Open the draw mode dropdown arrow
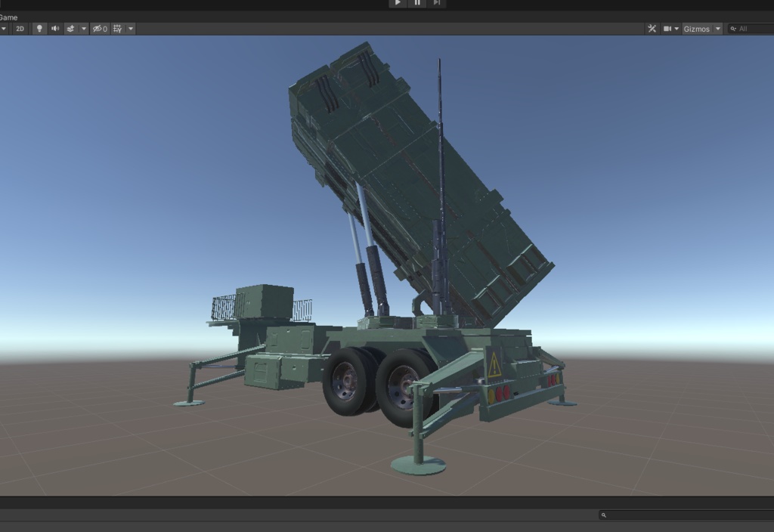774x532 pixels. [x=4, y=29]
